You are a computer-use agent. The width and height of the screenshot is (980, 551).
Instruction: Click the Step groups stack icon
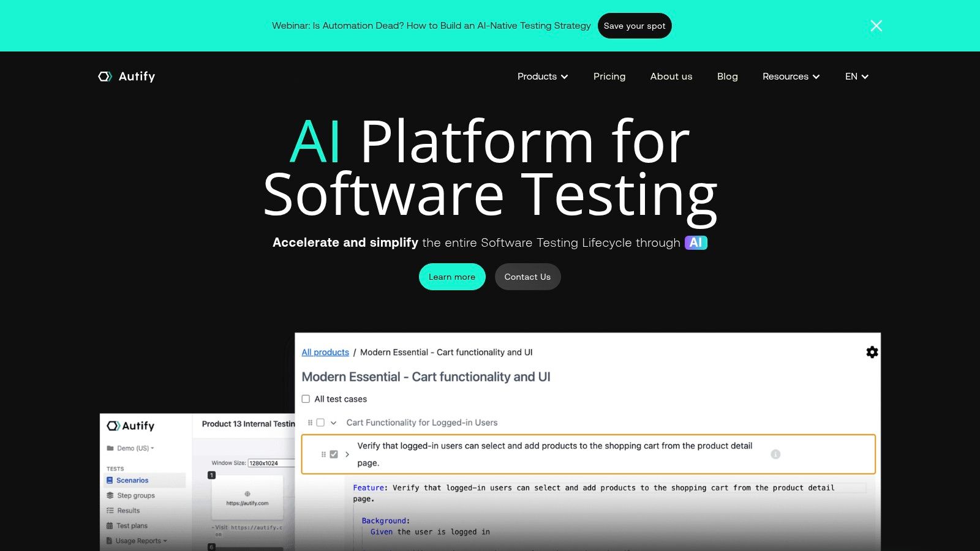point(110,495)
